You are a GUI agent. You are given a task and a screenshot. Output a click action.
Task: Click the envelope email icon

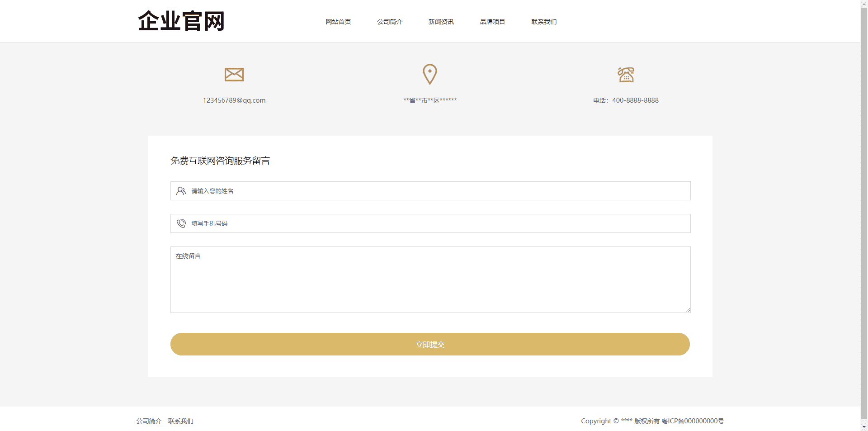(234, 74)
